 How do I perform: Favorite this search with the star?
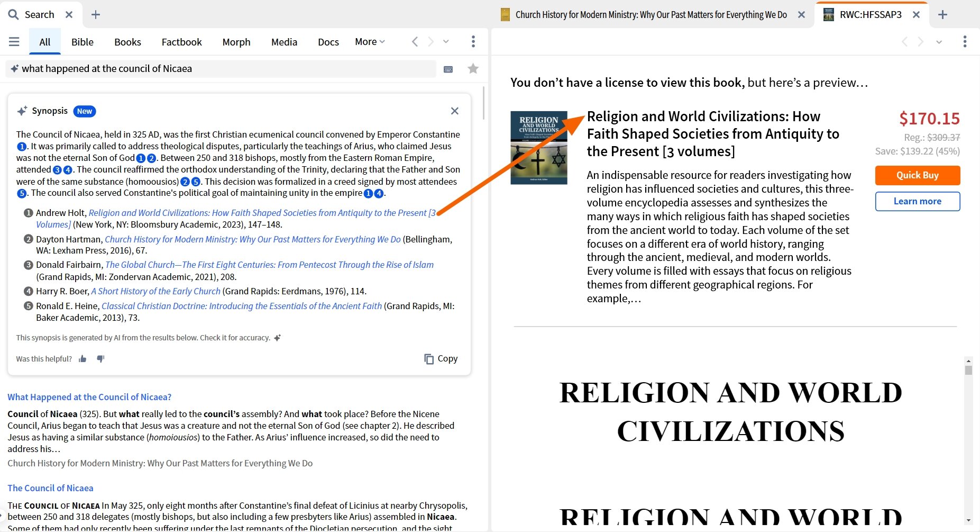click(473, 68)
